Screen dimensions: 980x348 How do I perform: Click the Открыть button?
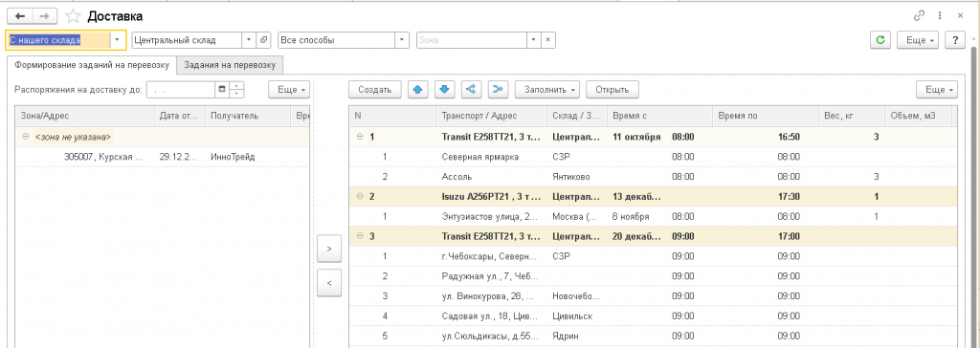point(612,89)
